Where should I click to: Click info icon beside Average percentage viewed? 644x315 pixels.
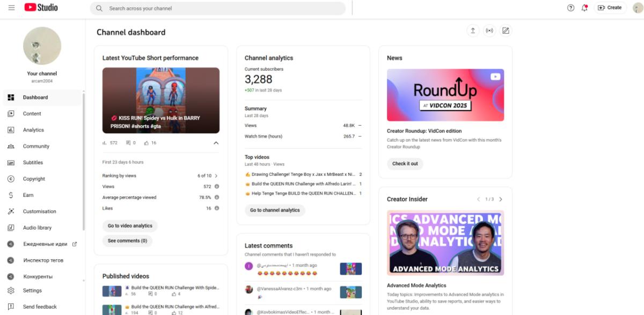217,197
